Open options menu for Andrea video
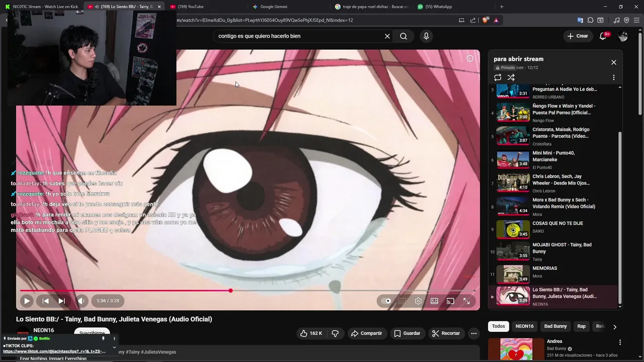Viewport: 644px width, 362px height. point(620,342)
